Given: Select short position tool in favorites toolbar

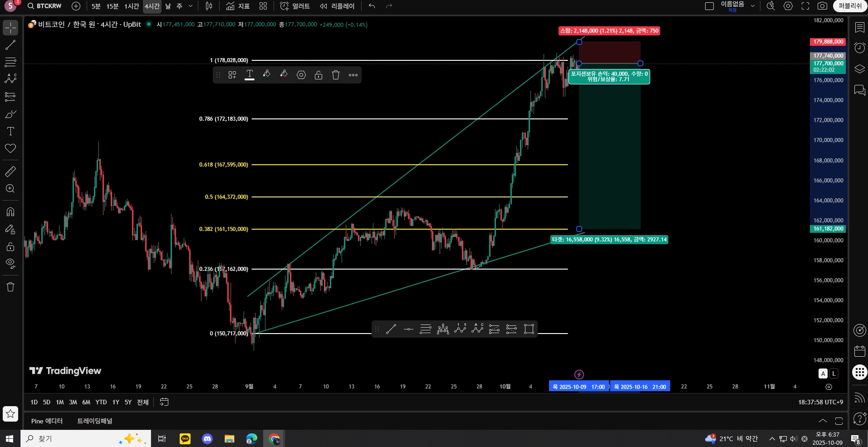Looking at the screenshot, I should click(x=512, y=329).
